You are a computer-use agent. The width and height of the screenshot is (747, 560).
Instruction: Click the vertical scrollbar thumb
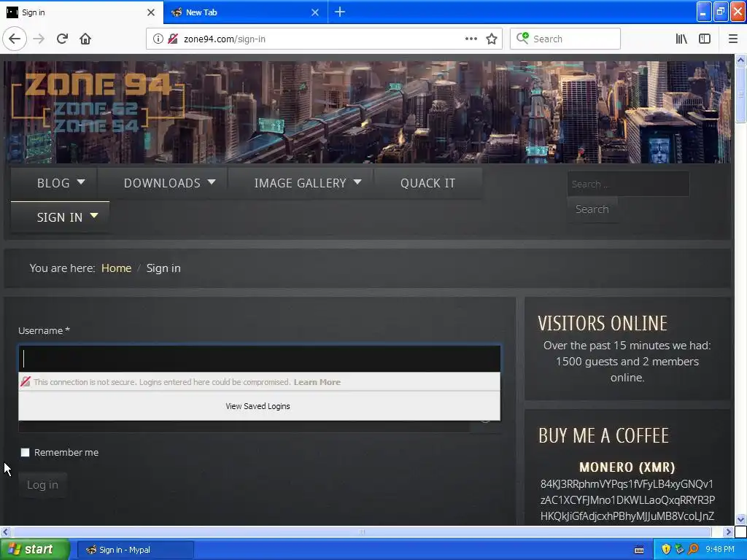click(x=741, y=95)
